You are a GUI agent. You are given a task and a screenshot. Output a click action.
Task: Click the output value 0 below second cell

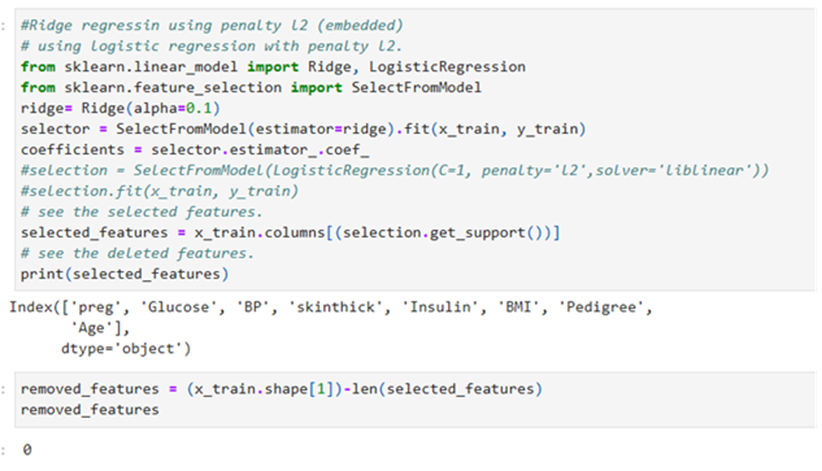pyautogui.click(x=27, y=450)
